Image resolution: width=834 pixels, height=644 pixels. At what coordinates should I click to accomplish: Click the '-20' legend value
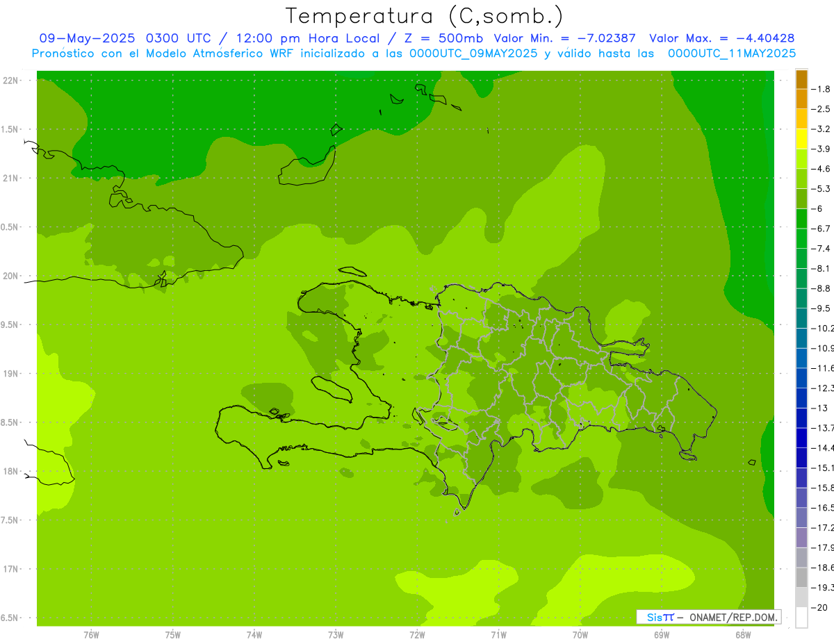click(x=819, y=607)
